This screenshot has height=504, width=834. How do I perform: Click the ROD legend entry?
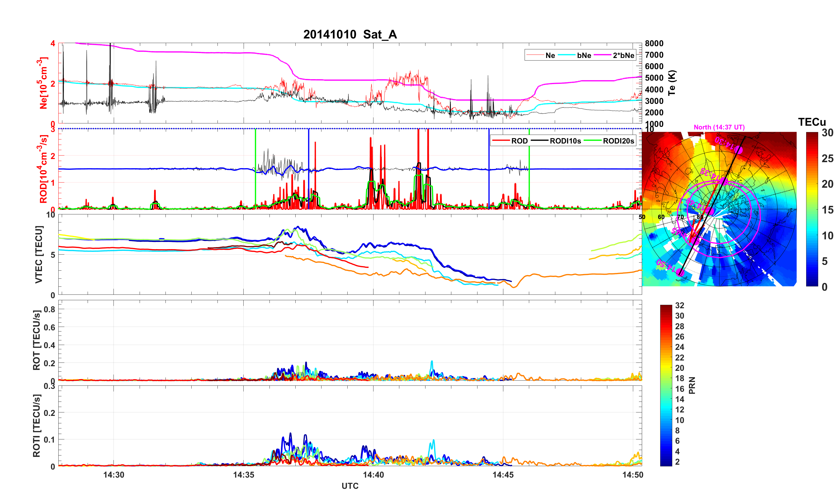(519, 141)
